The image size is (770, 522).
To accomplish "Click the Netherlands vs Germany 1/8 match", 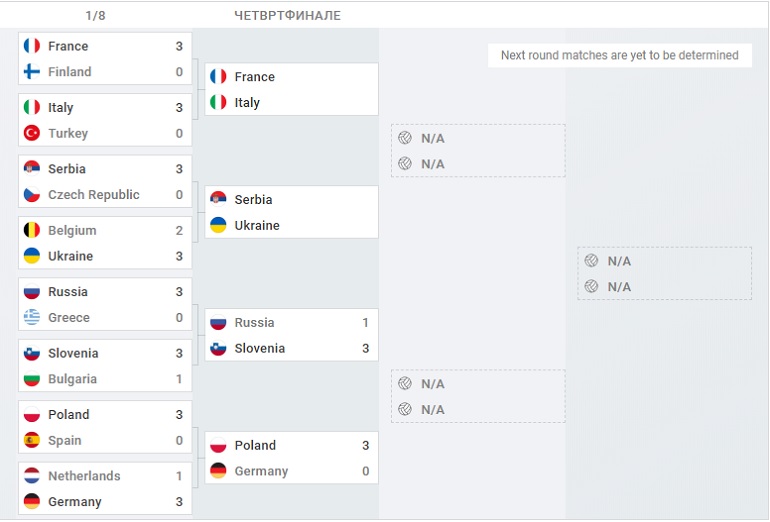I will [x=105, y=489].
